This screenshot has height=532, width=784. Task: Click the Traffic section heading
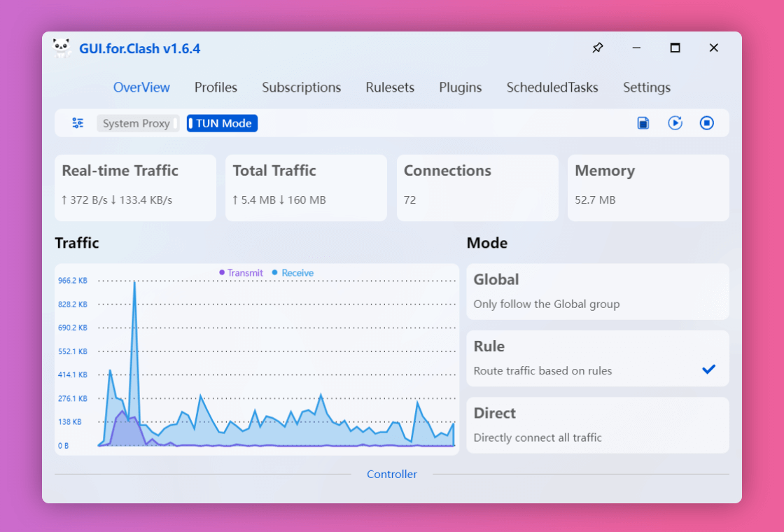pyautogui.click(x=77, y=243)
